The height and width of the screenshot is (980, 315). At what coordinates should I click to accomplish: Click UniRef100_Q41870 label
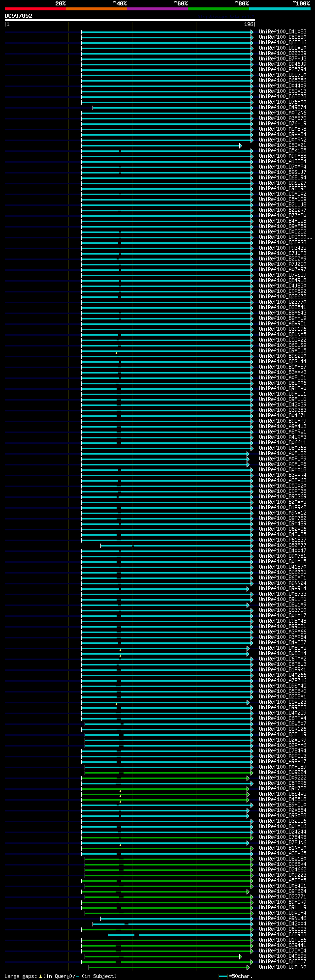pyautogui.click(x=283, y=567)
